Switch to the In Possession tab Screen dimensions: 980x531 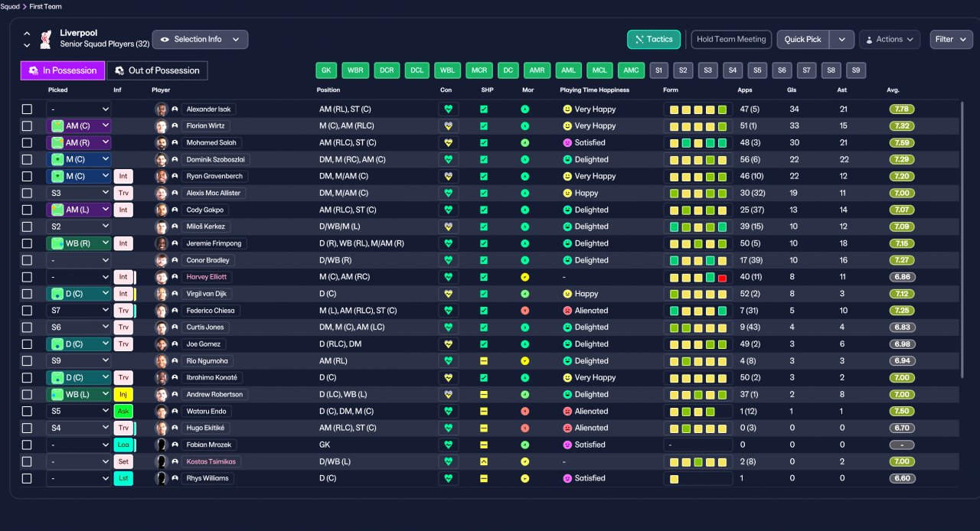pos(62,70)
